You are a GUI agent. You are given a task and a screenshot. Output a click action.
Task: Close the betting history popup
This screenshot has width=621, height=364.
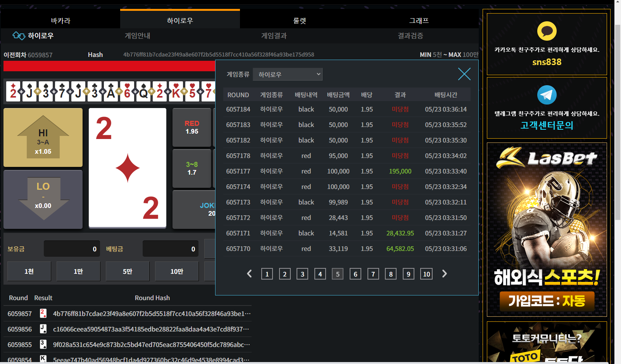click(x=464, y=74)
